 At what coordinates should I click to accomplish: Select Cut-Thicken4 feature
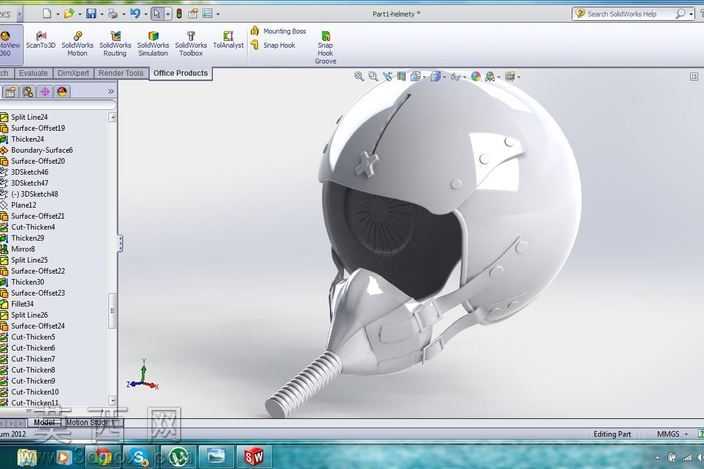click(x=33, y=227)
